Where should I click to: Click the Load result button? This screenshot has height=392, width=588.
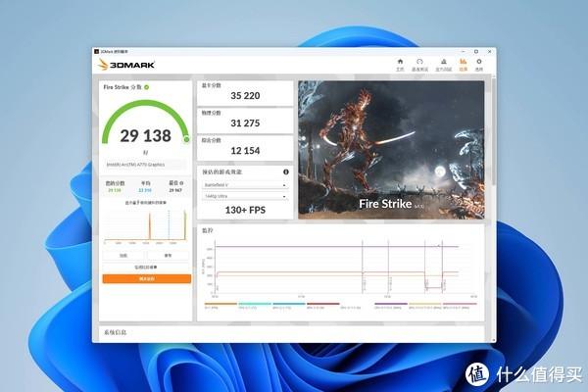[x=123, y=256]
